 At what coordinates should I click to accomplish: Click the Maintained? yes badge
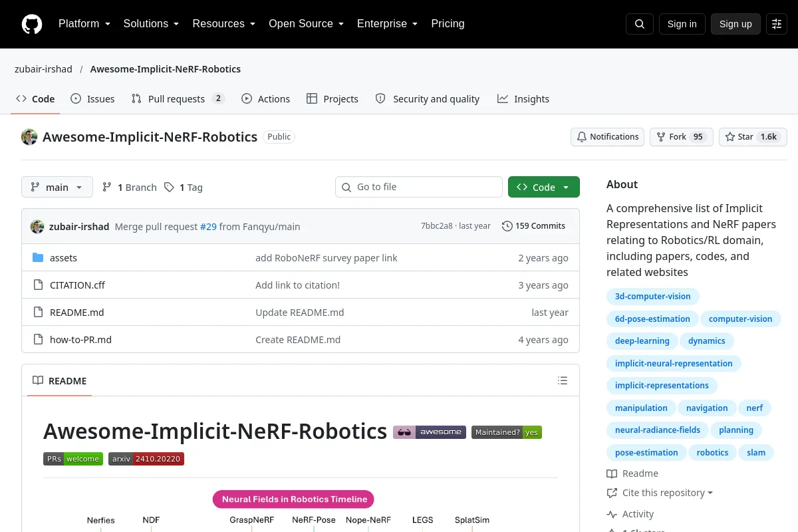coord(507,432)
